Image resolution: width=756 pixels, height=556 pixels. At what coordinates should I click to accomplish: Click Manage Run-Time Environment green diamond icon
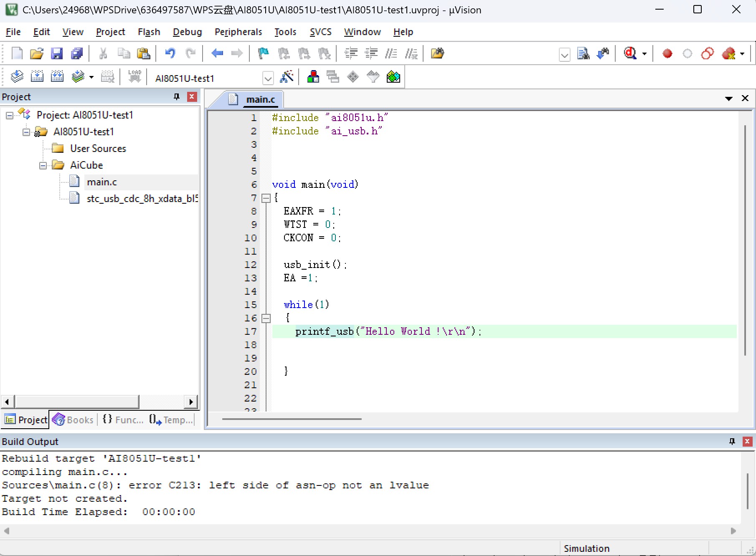[393, 77]
